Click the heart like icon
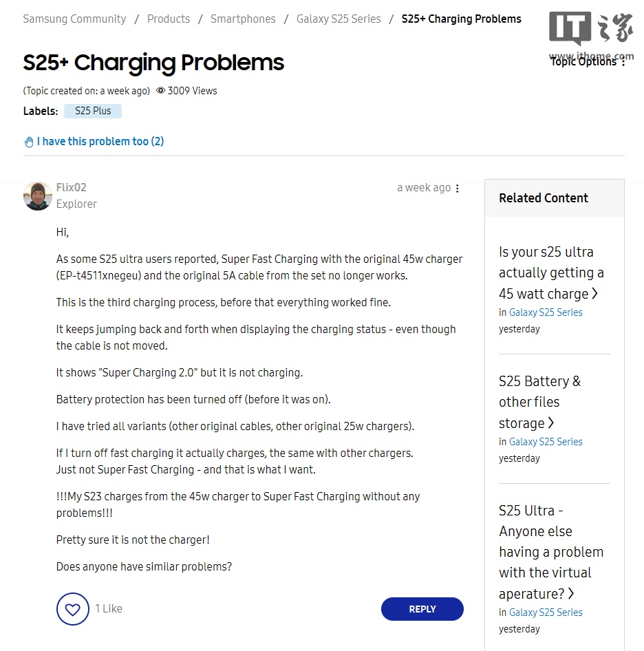Viewport: 644px width, 651px height. 72,609
